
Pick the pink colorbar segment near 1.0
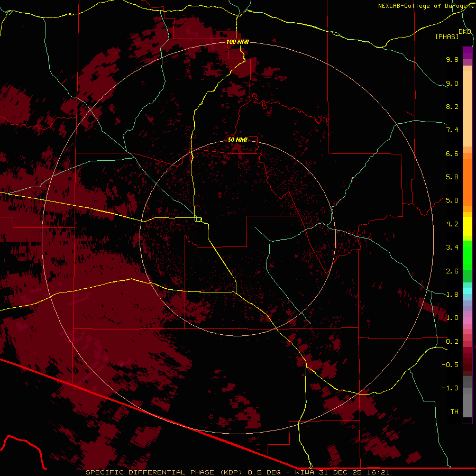click(x=467, y=321)
